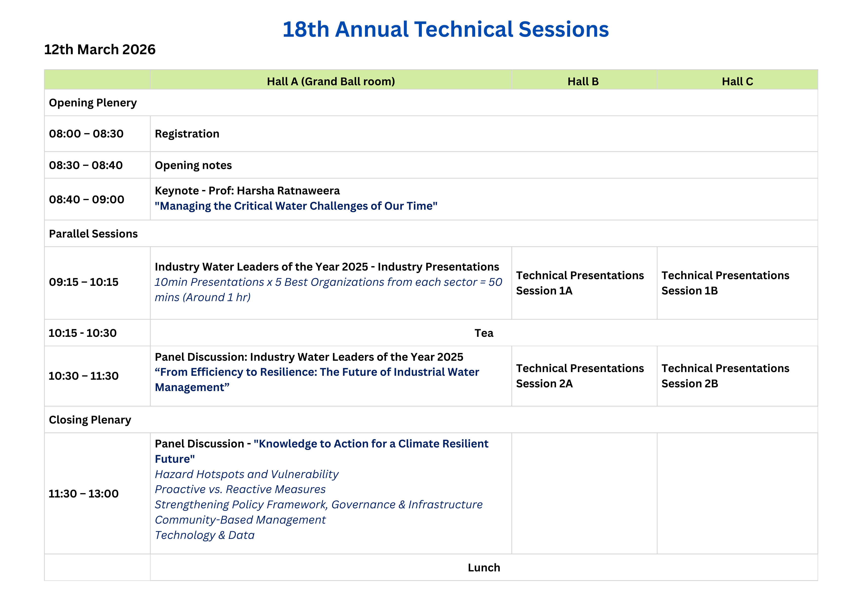Image resolution: width=863 pixels, height=616 pixels.
Task: Click the Registration cell
Action: pos(187,134)
